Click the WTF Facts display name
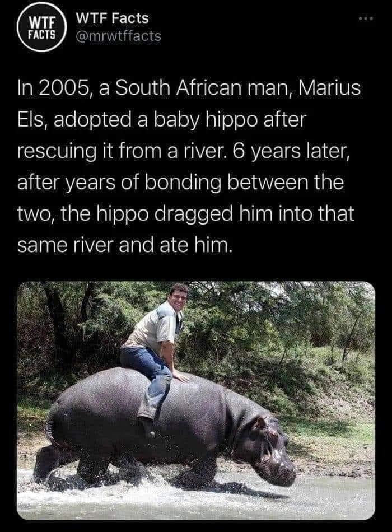 coord(113,18)
